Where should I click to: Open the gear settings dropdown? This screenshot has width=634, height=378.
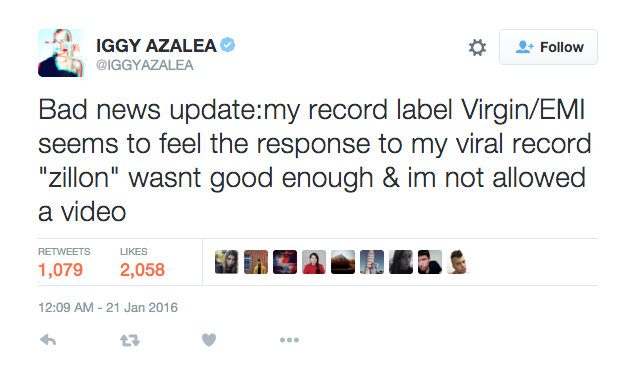pyautogui.click(x=477, y=47)
